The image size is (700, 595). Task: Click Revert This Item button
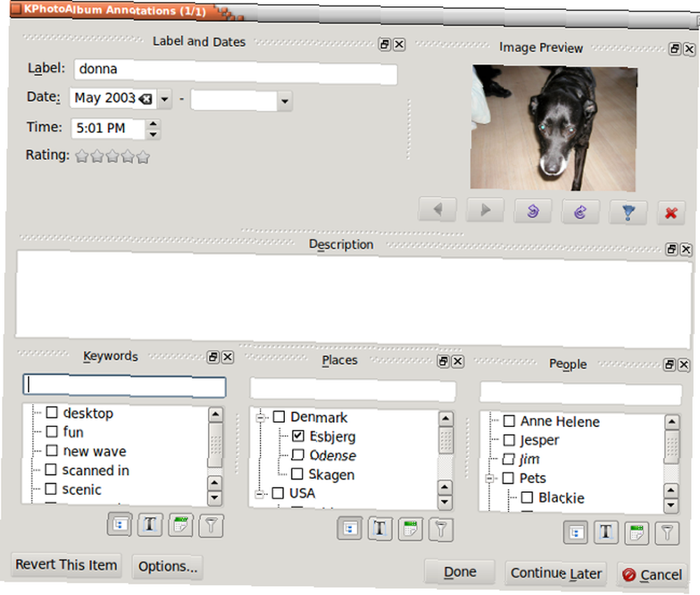[66, 565]
